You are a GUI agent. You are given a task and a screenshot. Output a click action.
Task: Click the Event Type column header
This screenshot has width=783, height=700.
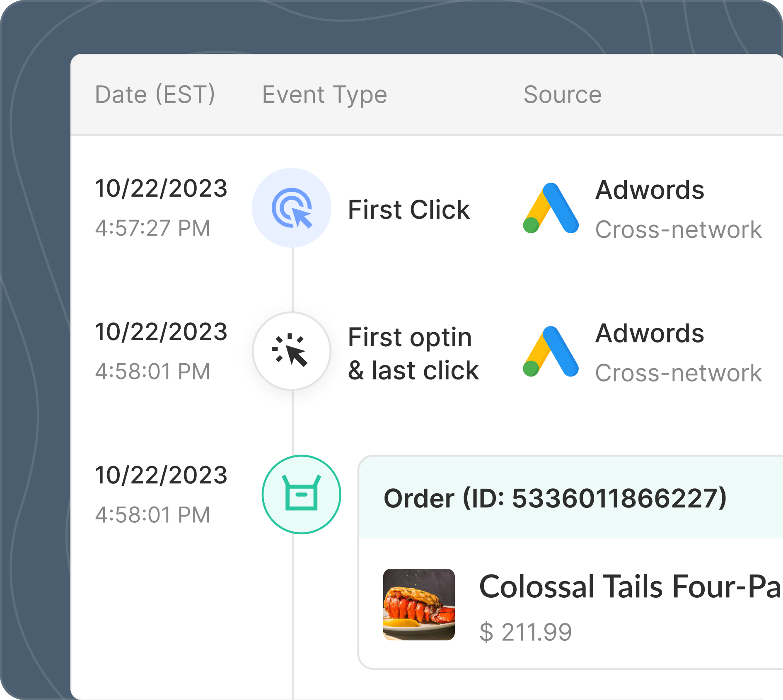click(x=324, y=94)
